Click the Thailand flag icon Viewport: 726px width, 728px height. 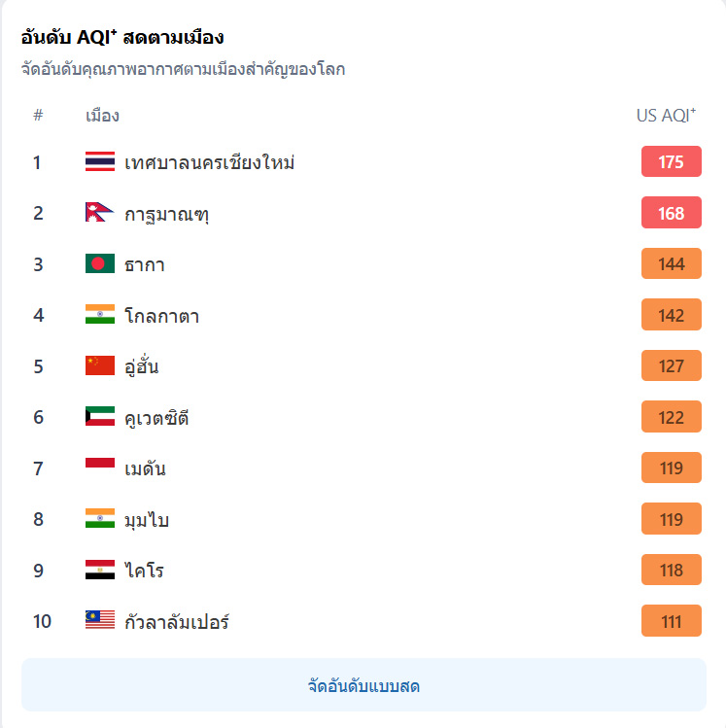100,161
